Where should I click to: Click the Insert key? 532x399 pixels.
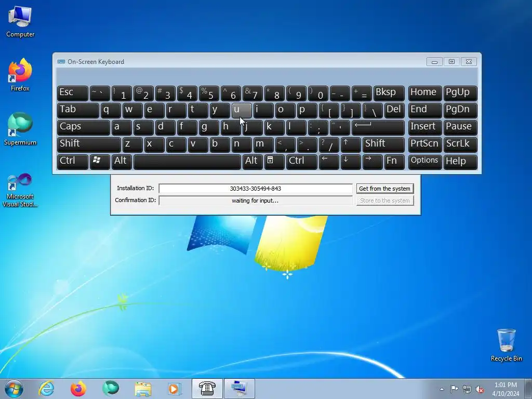coord(425,128)
